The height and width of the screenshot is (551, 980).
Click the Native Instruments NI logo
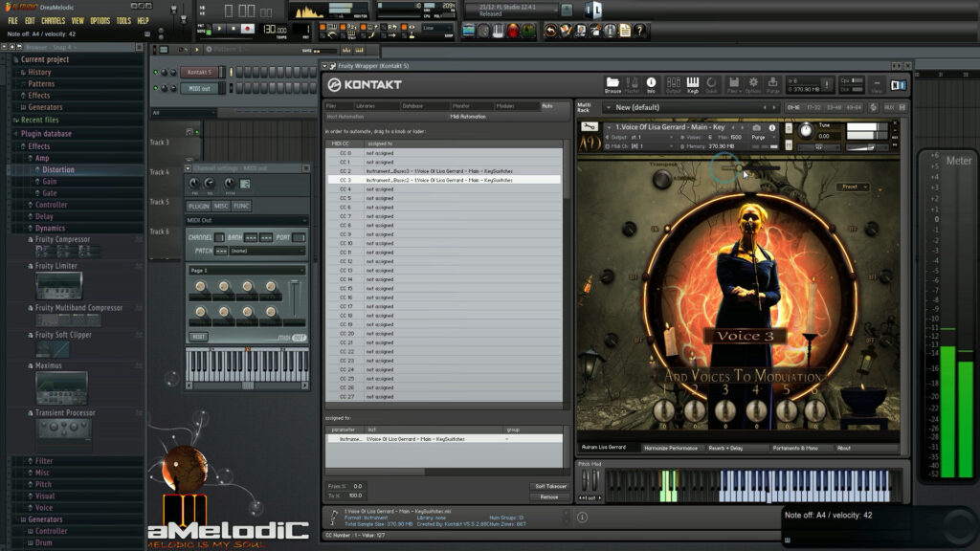(x=898, y=85)
